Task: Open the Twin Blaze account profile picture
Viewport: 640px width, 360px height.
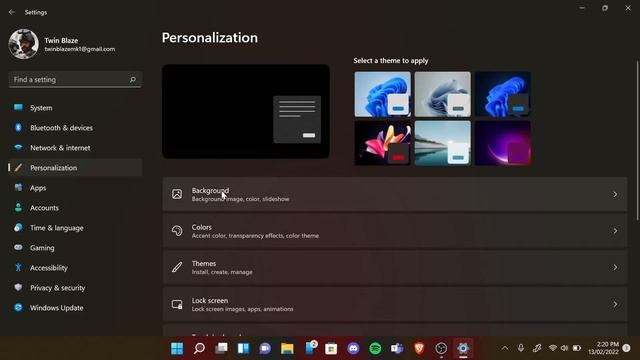Action: click(x=23, y=44)
